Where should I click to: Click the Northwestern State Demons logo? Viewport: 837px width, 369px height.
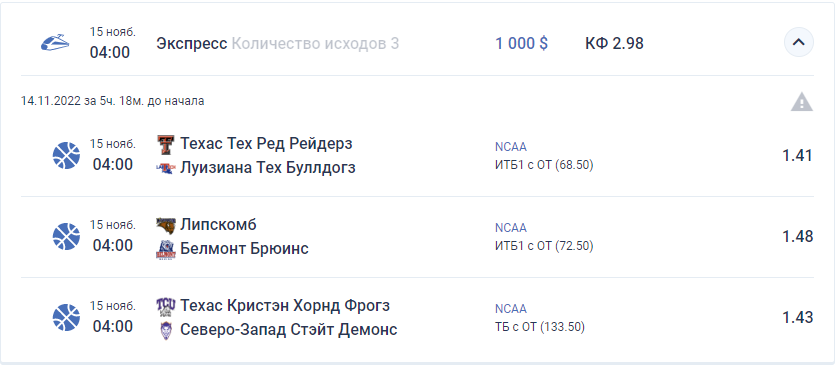(x=166, y=331)
